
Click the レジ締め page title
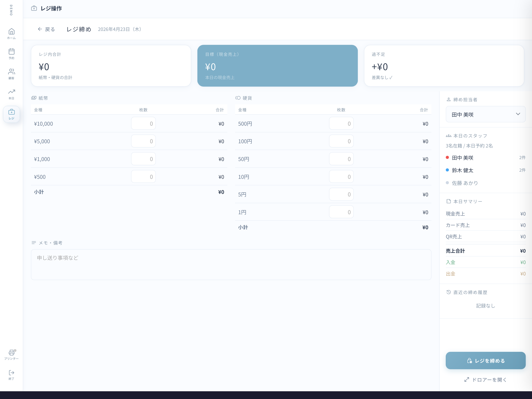pyautogui.click(x=79, y=29)
